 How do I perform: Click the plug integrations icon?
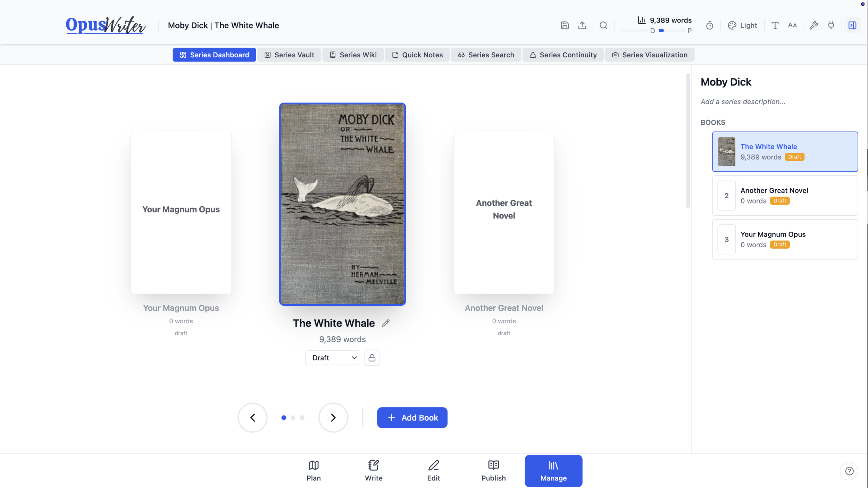click(831, 25)
